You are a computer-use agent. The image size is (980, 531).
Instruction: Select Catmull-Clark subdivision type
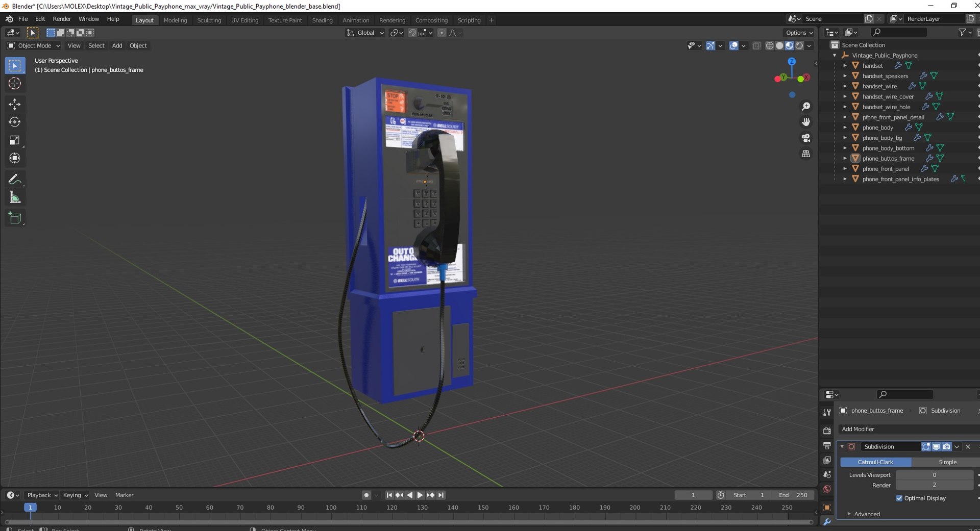coord(875,462)
